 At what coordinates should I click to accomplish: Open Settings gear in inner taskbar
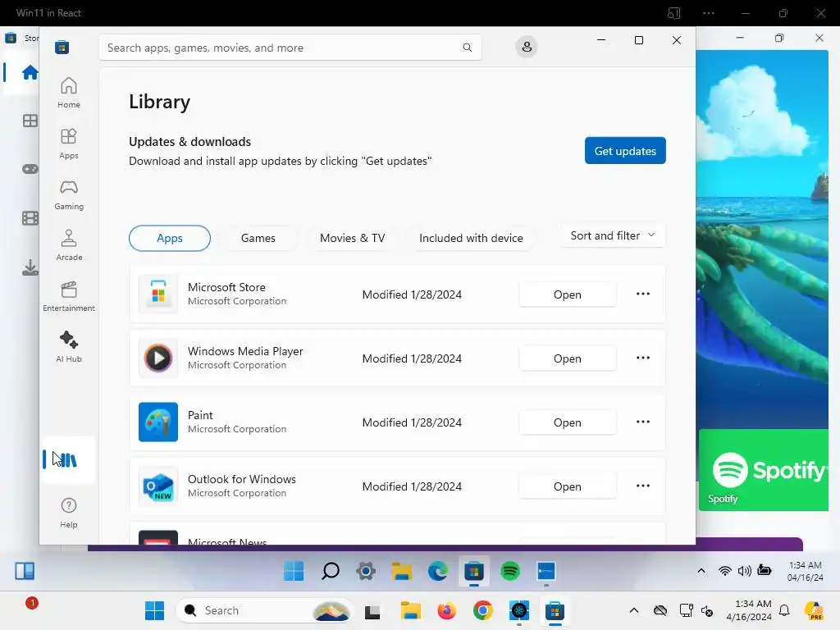[366, 572]
